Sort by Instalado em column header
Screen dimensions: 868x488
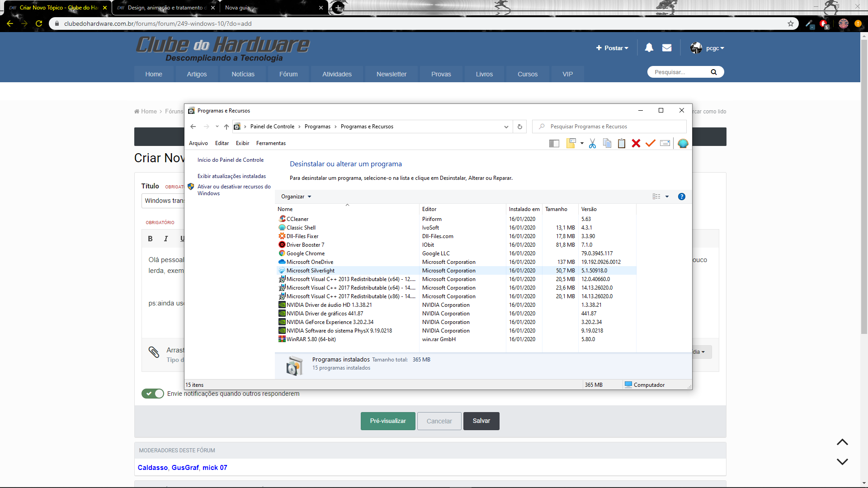tap(524, 209)
